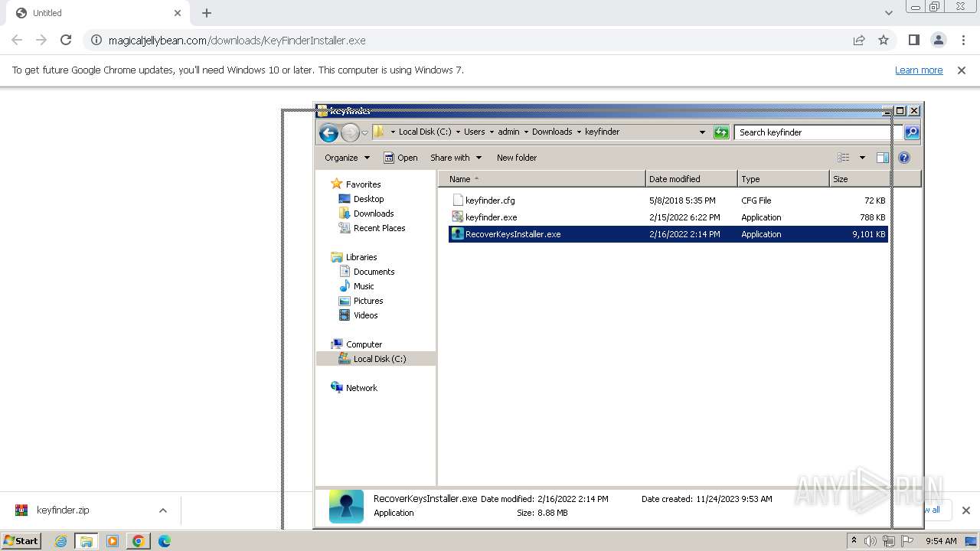
Task: Select Local Disk (C:) in navigation pane
Action: pos(376,359)
